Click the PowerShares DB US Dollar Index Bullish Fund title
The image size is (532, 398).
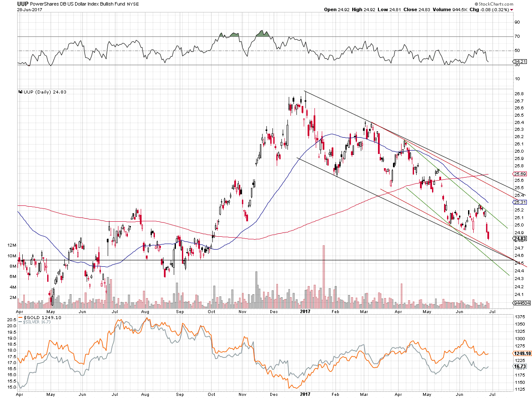pos(77,4)
